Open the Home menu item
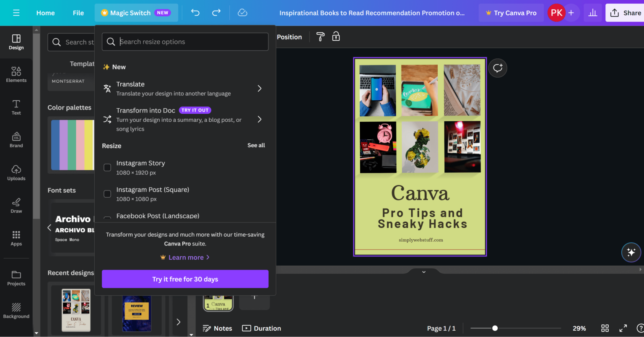The height and width of the screenshot is (337, 644). (45, 13)
